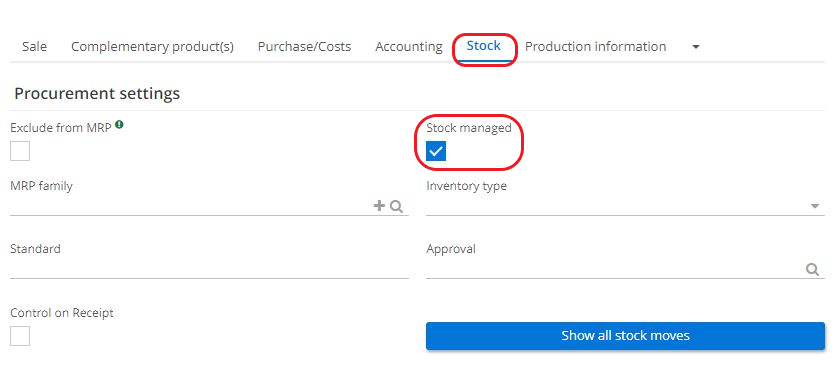The image size is (839, 382).
Task: Click the Control on Receipt label
Action: pos(62,313)
